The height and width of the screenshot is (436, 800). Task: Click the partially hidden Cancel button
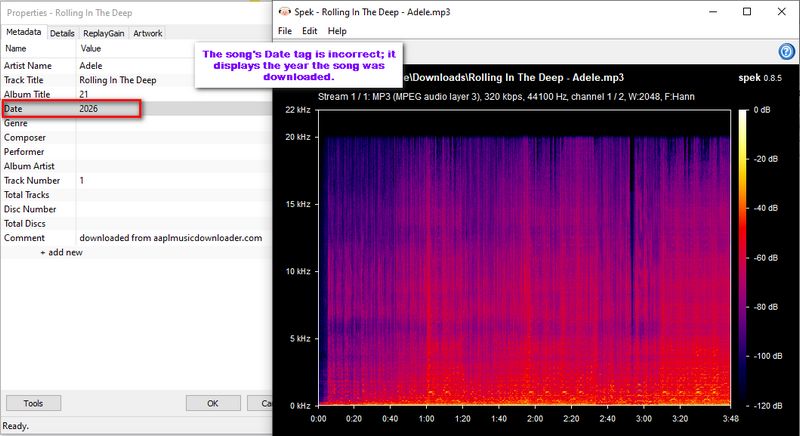260,403
